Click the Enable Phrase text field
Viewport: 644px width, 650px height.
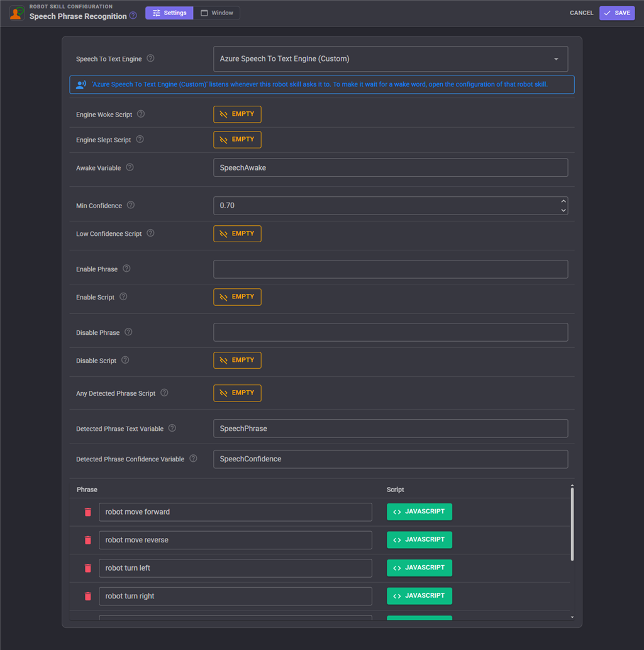tap(391, 269)
